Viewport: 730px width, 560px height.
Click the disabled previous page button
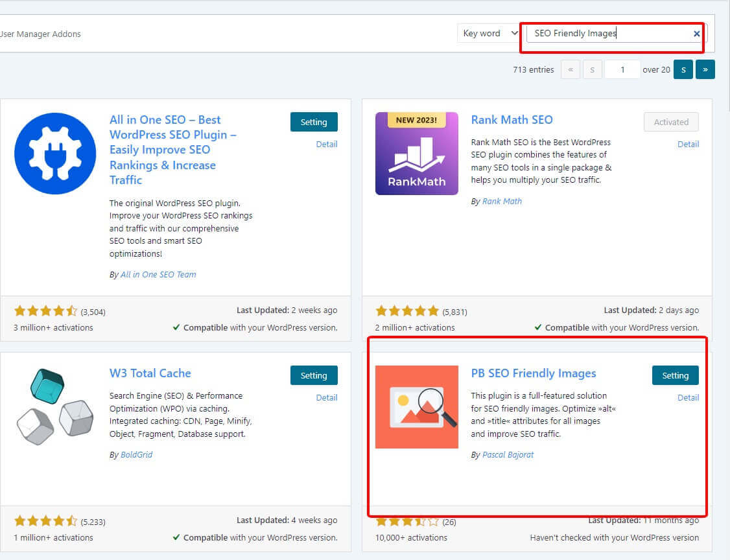pos(592,69)
